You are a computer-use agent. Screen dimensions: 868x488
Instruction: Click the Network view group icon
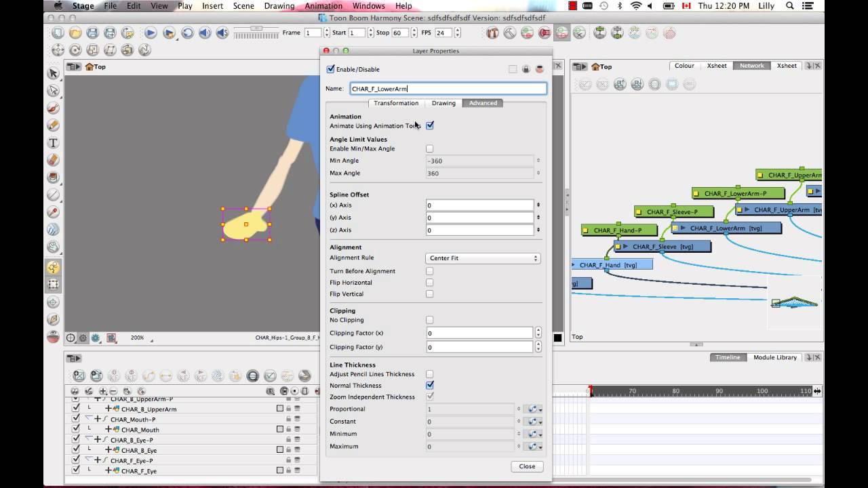tap(620, 84)
